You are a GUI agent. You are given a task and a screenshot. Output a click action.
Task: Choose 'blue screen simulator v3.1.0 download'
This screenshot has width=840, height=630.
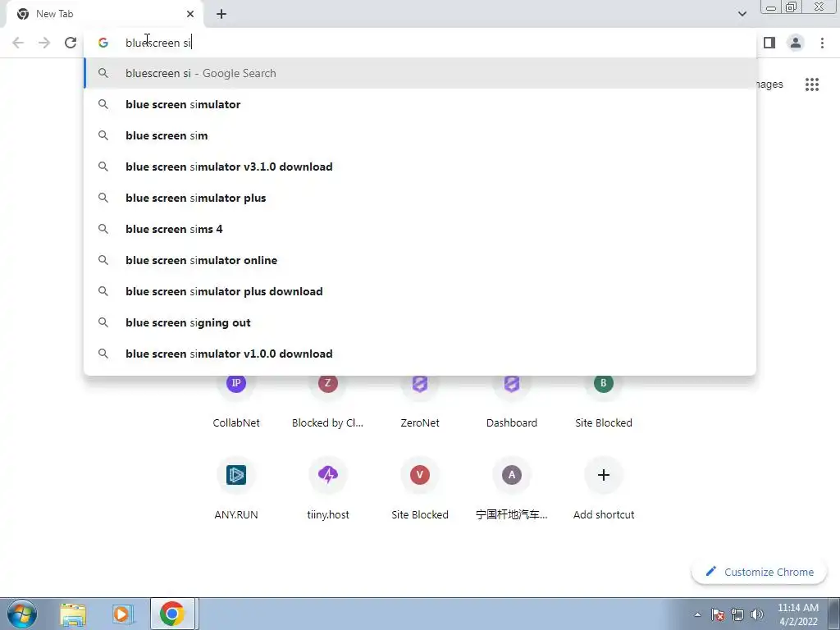tap(420, 167)
